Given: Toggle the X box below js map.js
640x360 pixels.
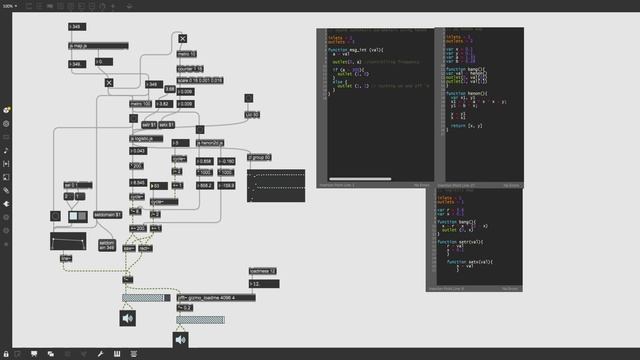Looking at the screenshot, I should [109, 83].
